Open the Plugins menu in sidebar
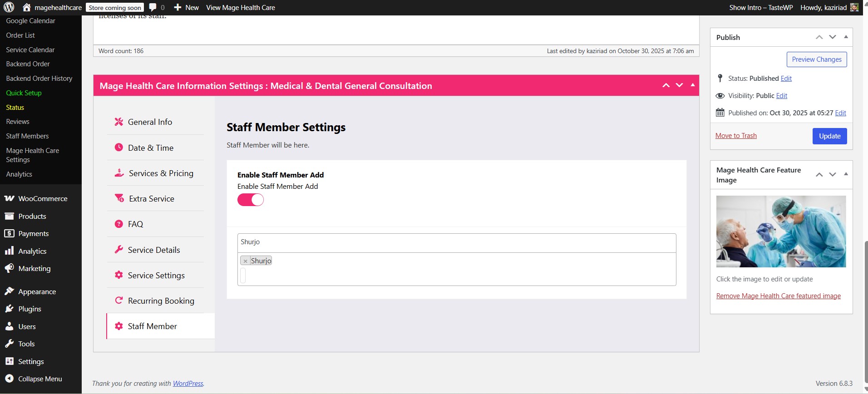 30,309
